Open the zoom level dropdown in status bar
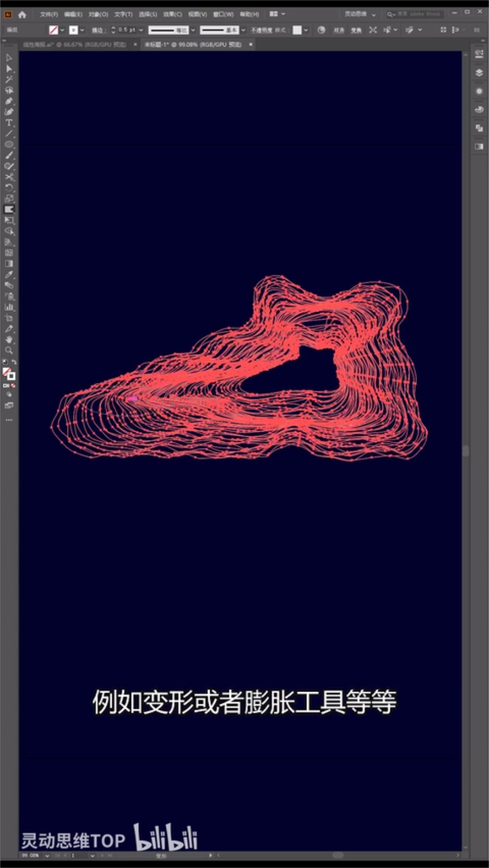 (47, 856)
